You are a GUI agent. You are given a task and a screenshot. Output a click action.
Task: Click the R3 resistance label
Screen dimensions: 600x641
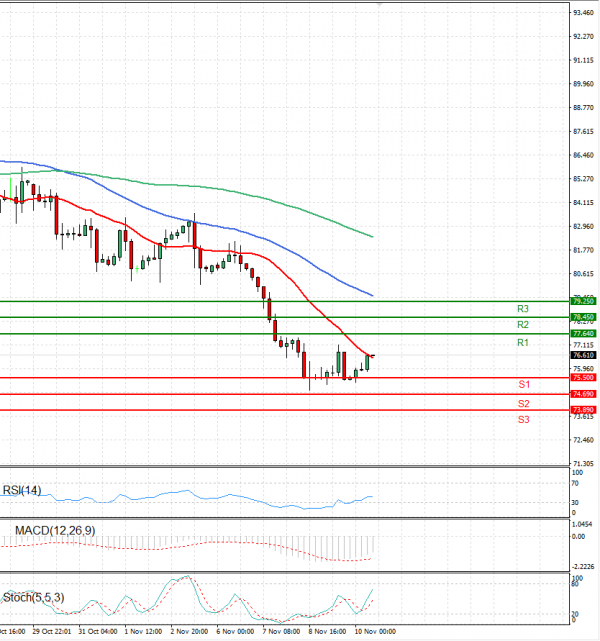tap(523, 309)
